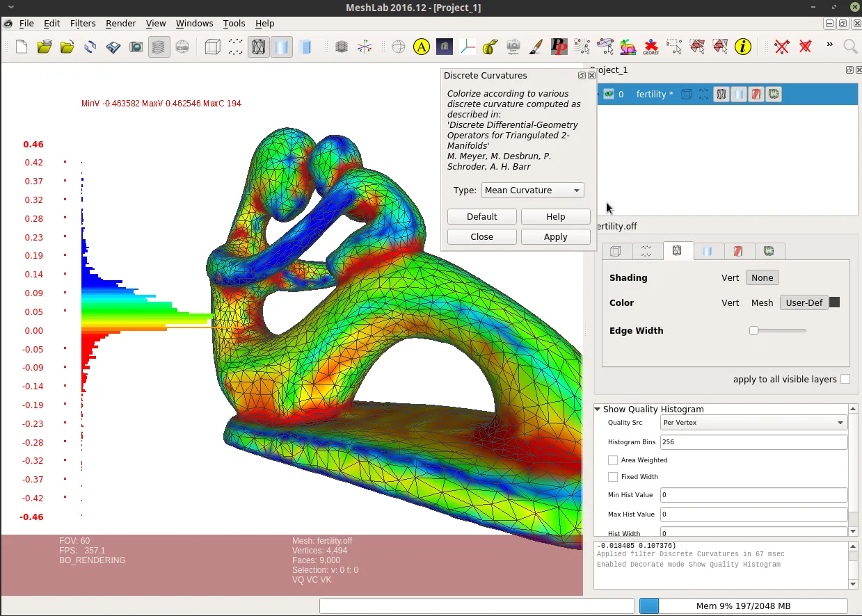Open the dark User-Def color swatch
The height and width of the screenshot is (616, 862).
click(x=835, y=302)
